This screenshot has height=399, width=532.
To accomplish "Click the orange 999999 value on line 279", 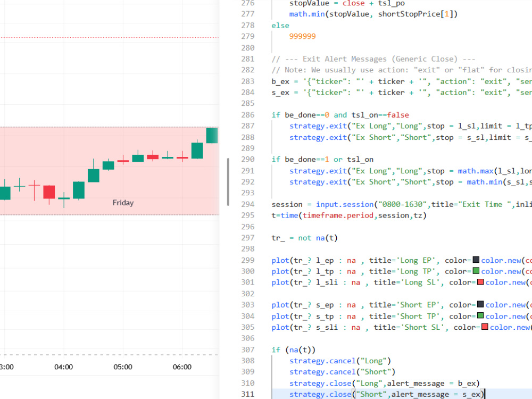I will (302, 36).
